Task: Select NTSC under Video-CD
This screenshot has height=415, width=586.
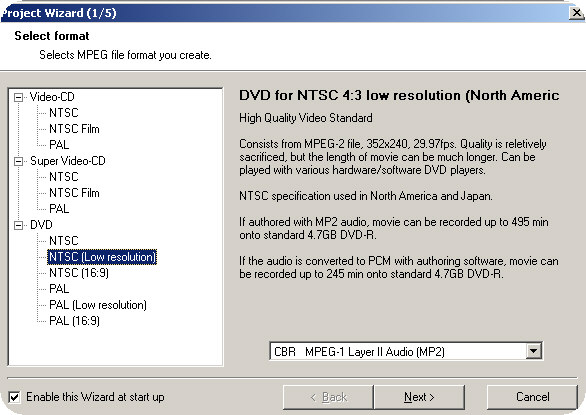Action: pyautogui.click(x=64, y=113)
